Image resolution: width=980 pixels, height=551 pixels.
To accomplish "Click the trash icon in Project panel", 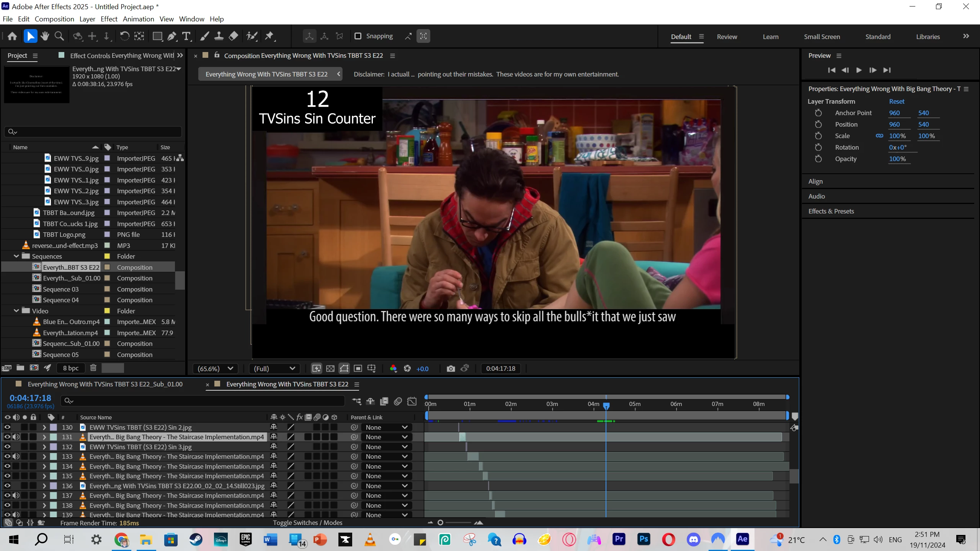I will coord(93,368).
